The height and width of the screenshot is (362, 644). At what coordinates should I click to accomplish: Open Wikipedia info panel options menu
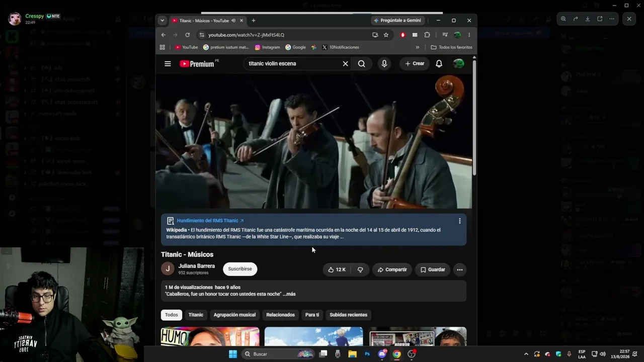(x=459, y=221)
